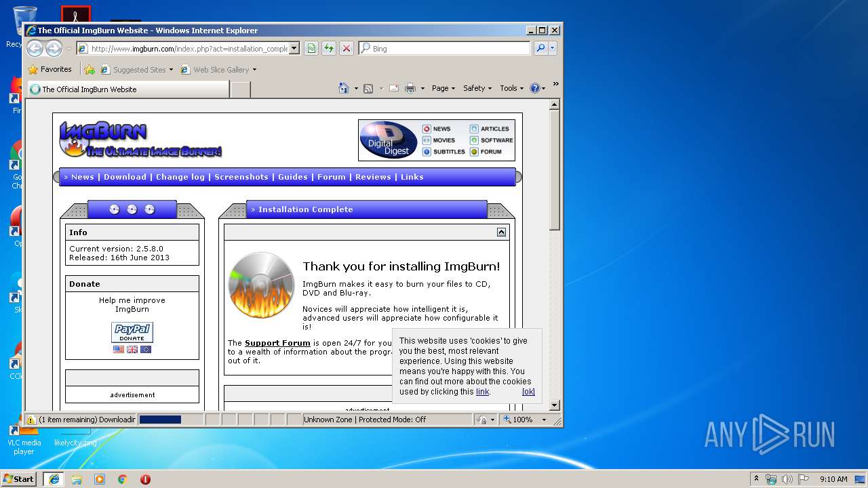Viewport: 868px width, 488px height.
Task: Open Favorites with the star icon
Action: (x=50, y=69)
